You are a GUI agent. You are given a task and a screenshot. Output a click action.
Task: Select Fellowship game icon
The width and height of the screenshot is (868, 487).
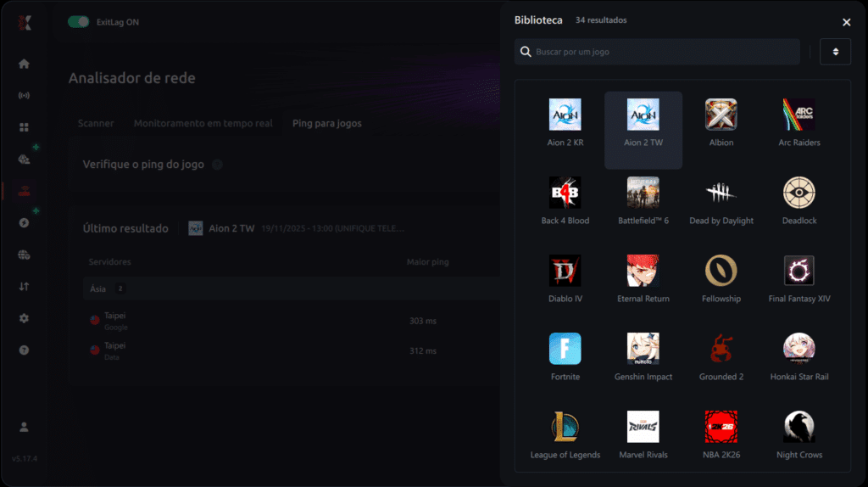pos(721,271)
